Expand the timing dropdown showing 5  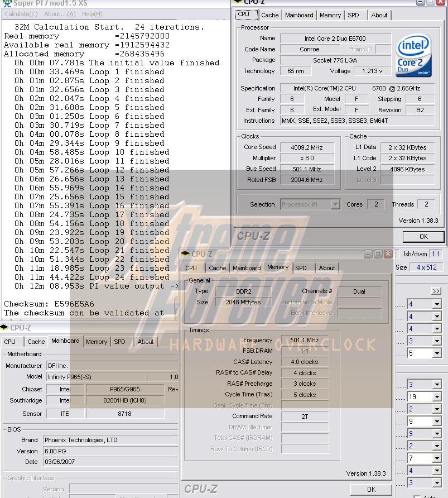436,353
